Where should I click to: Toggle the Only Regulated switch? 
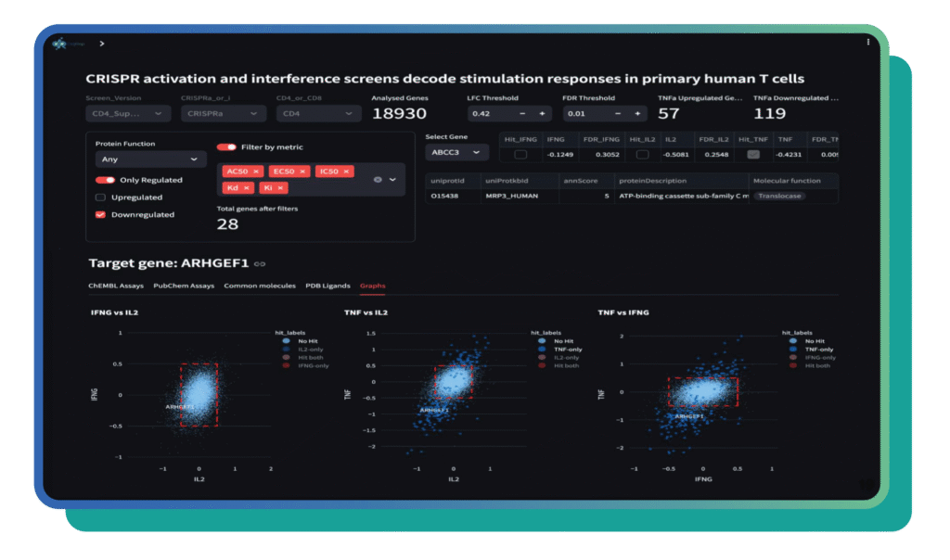[x=105, y=180]
